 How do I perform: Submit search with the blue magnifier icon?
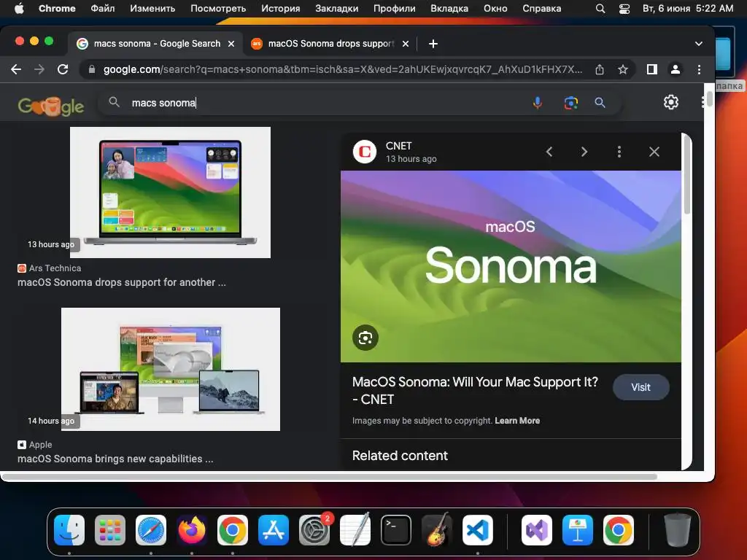600,102
